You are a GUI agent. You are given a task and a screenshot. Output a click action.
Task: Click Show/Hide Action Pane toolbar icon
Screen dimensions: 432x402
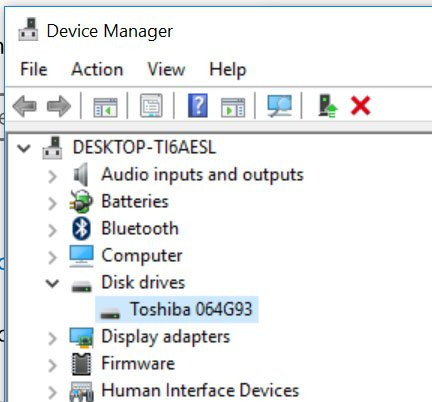pyautogui.click(x=233, y=107)
